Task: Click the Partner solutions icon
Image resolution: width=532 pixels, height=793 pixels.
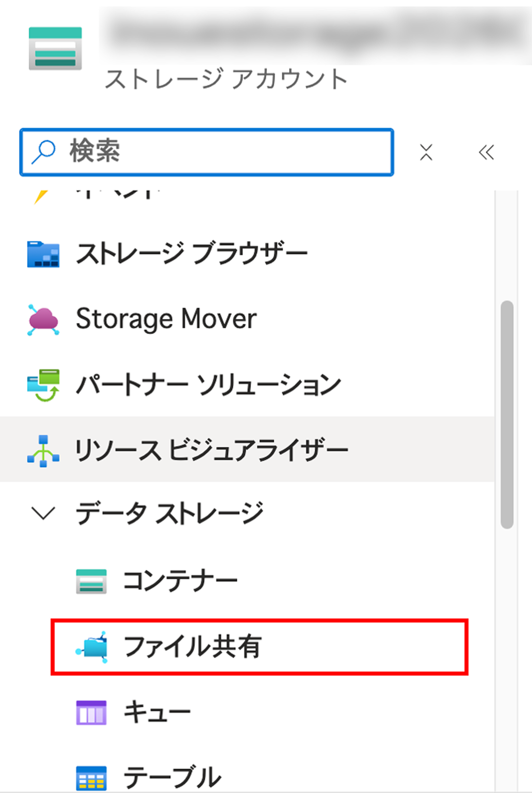Action: (x=43, y=385)
